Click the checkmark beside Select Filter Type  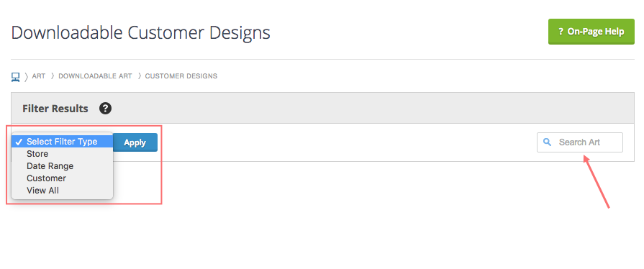pyautogui.click(x=19, y=142)
